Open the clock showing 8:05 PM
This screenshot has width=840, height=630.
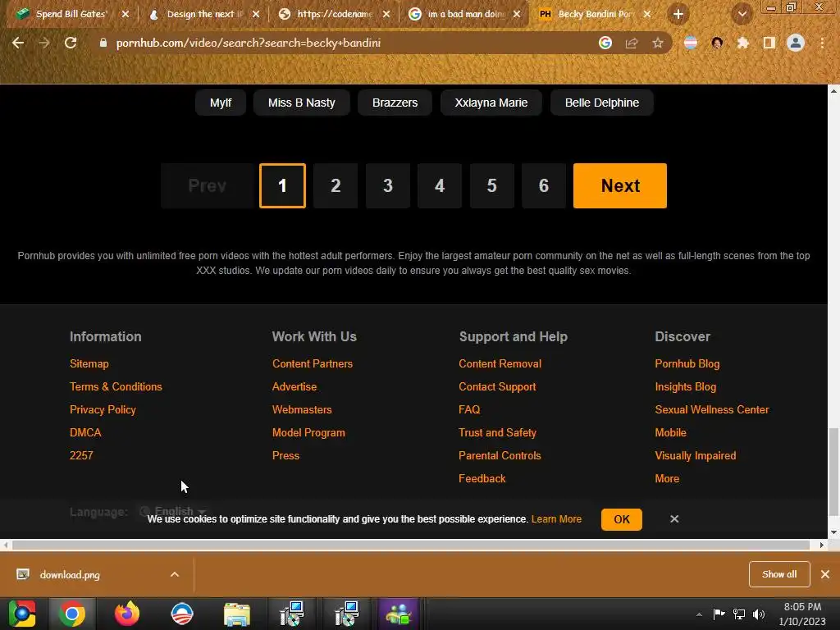[x=802, y=614]
